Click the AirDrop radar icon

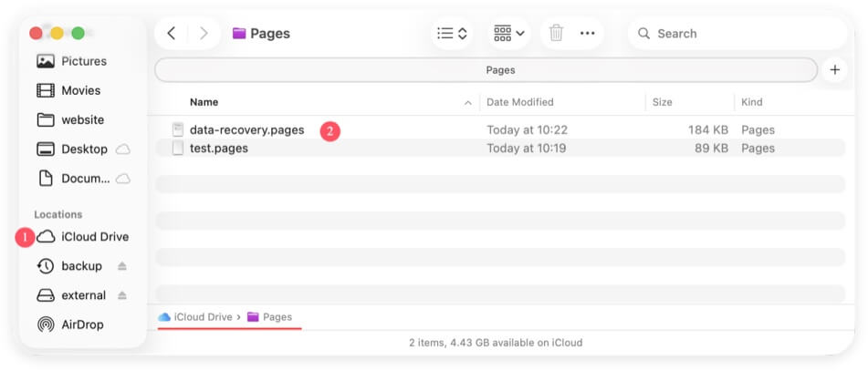tap(46, 325)
